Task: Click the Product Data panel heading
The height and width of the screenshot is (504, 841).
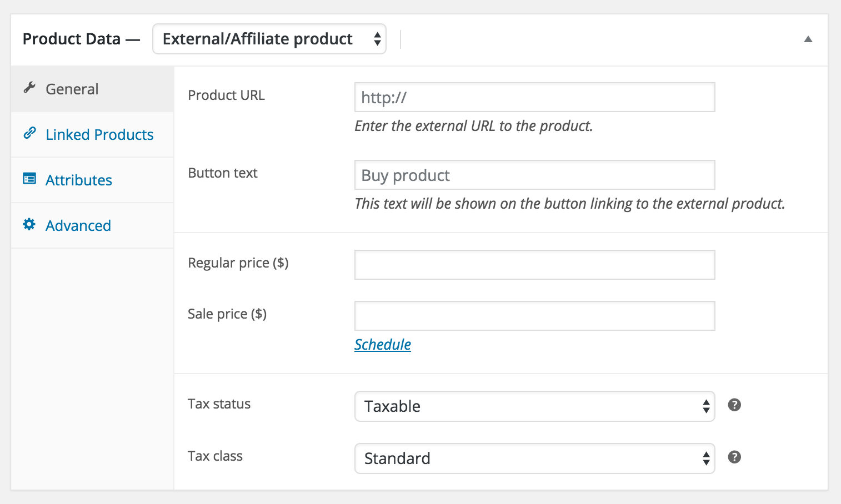Action: tap(72, 39)
